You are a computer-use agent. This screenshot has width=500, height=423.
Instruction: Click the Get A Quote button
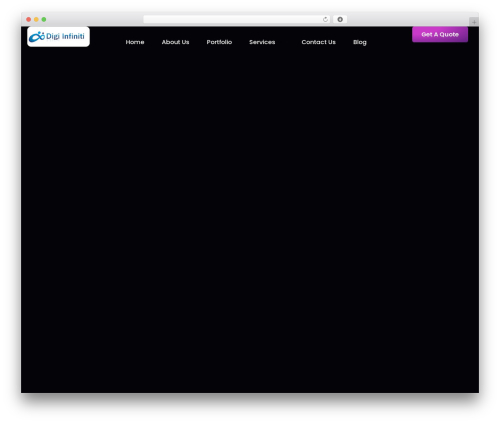tap(440, 34)
